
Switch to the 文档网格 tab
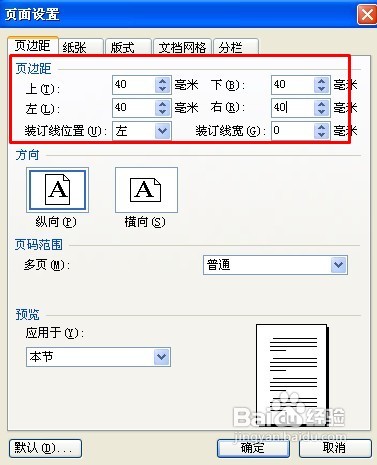[x=182, y=47]
